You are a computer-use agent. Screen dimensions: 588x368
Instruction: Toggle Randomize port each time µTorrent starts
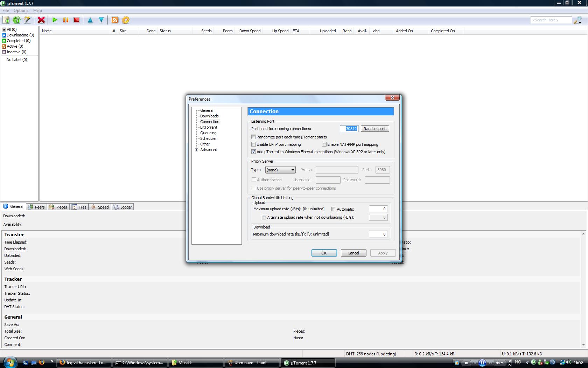[x=254, y=137]
